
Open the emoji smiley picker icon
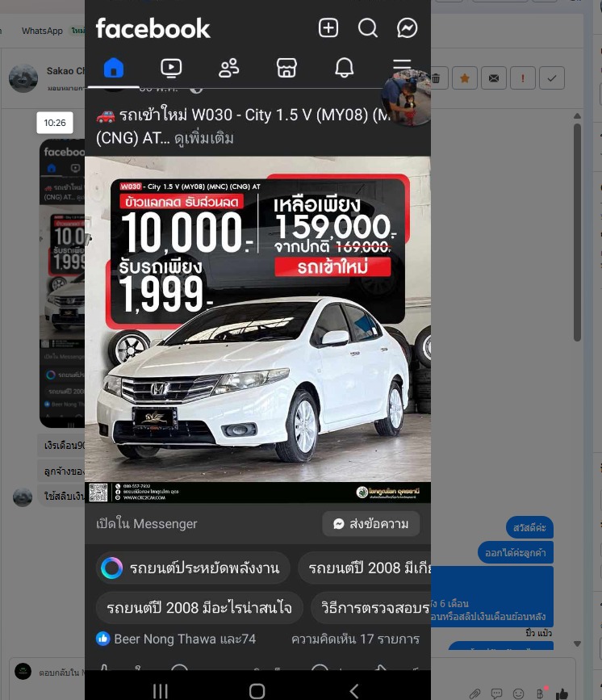tap(518, 694)
